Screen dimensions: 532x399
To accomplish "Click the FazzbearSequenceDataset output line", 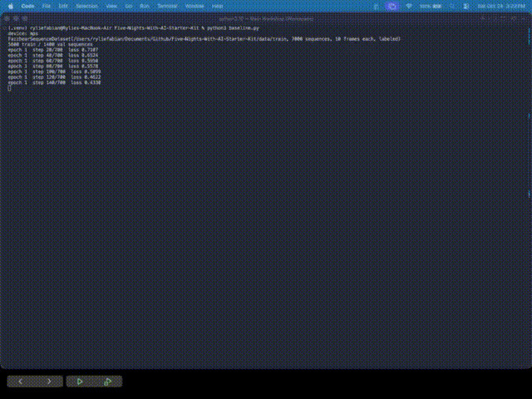I will [x=204, y=39].
